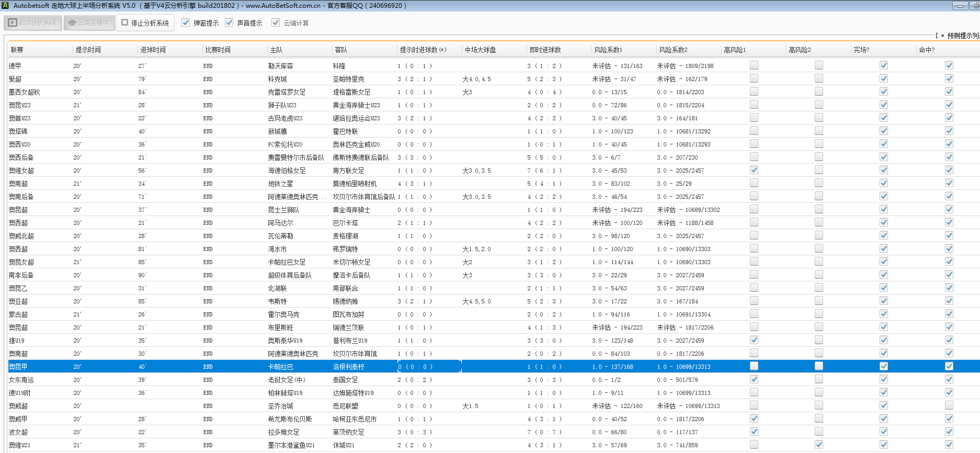Image resolution: width=980 pixels, height=453 pixels.
Task: Uncheck 完场? in the 勒沃库森 row
Action: tap(883, 65)
